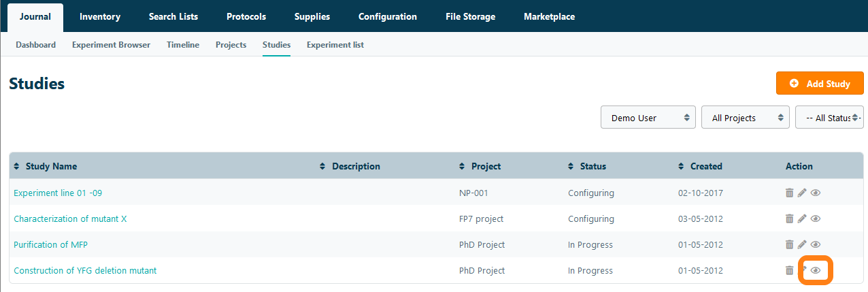Viewport: 868px width, 292px height.
Task: Expand the All Projects filter dropdown
Action: (x=745, y=118)
